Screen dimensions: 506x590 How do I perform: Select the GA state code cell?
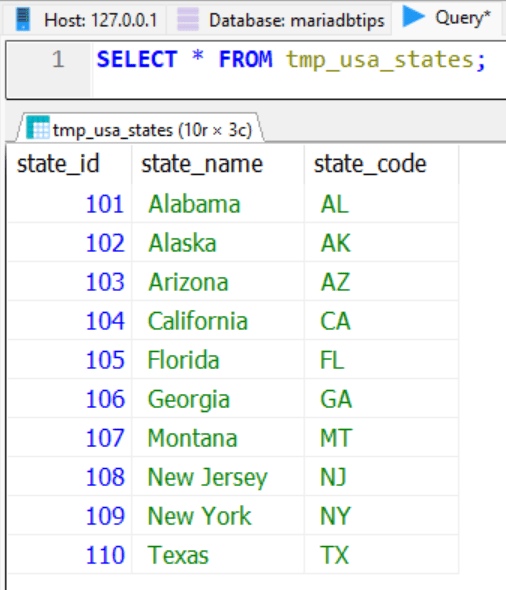point(381,399)
